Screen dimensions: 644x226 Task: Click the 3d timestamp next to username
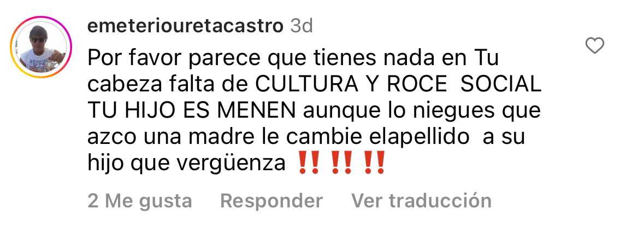point(302,26)
